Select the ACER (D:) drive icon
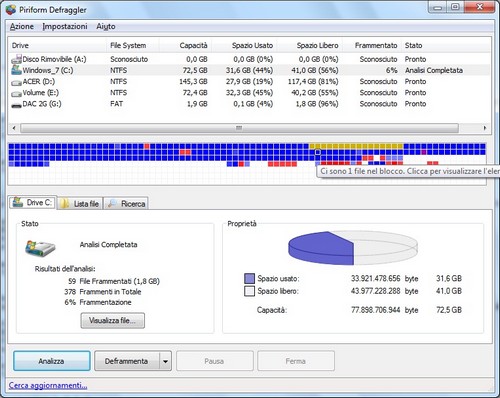 tap(16, 82)
